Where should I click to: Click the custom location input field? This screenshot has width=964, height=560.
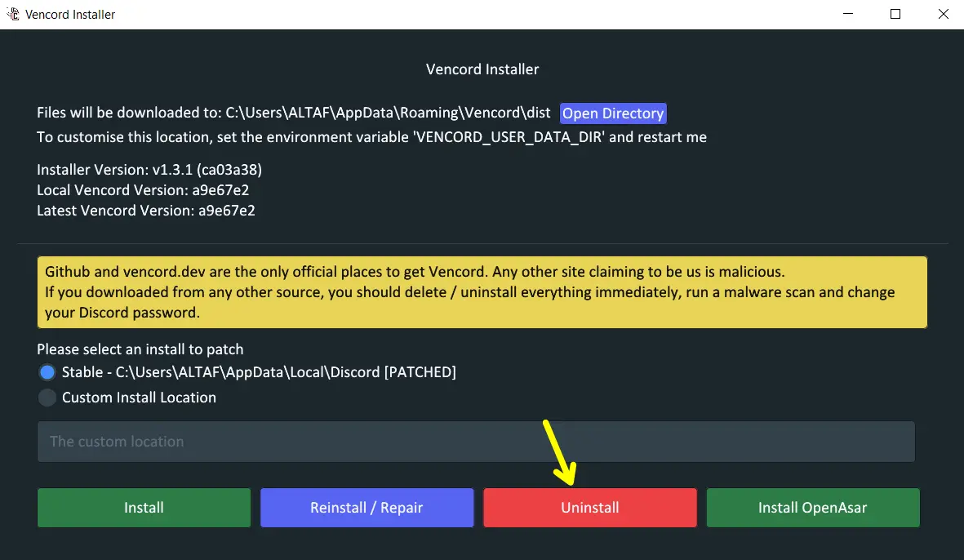476,442
